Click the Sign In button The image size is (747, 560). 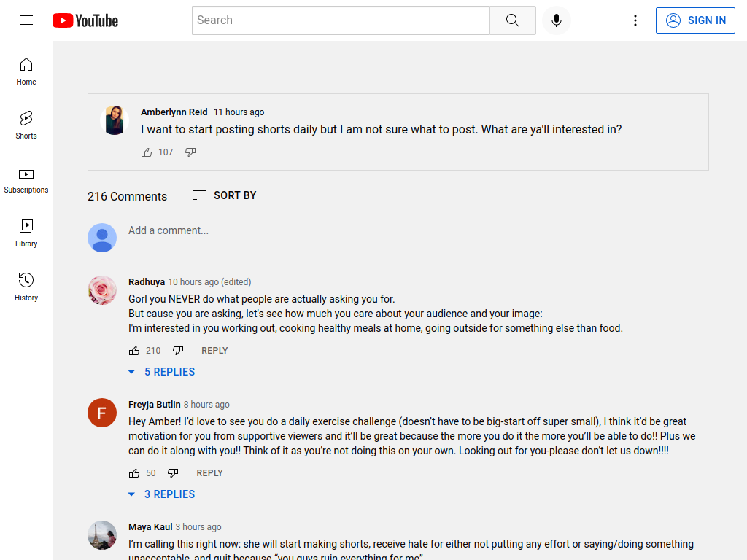click(x=695, y=20)
